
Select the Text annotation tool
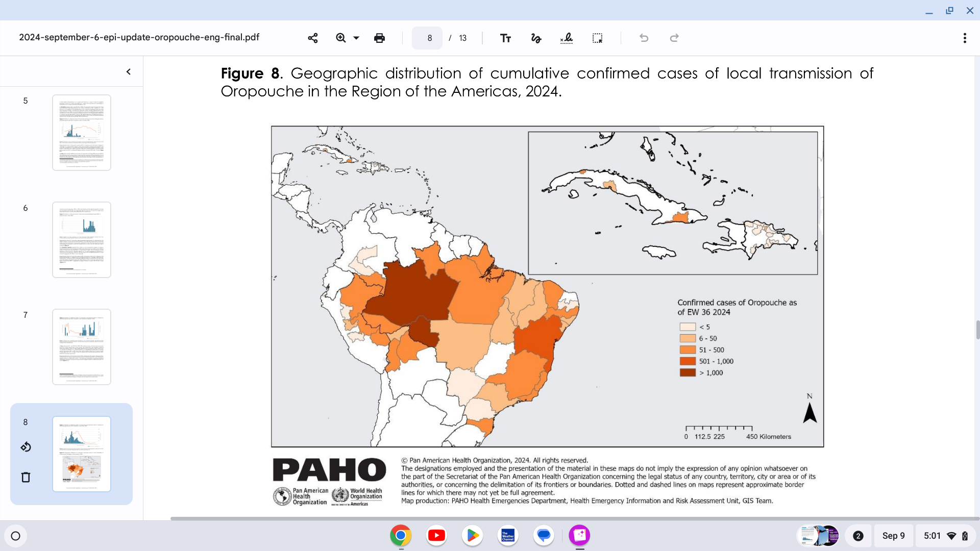(x=505, y=38)
